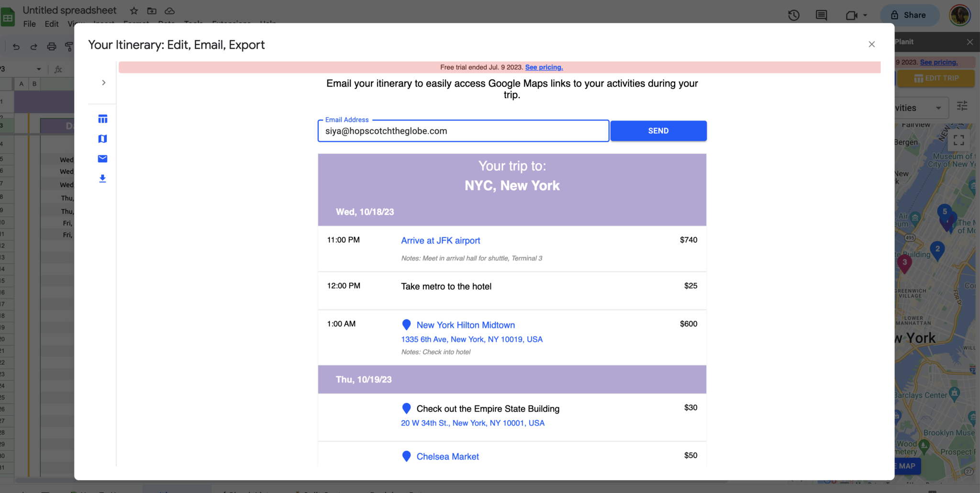Image resolution: width=980 pixels, height=493 pixels.
Task: Print the spreadsheet using printer icon
Action: 52,46
